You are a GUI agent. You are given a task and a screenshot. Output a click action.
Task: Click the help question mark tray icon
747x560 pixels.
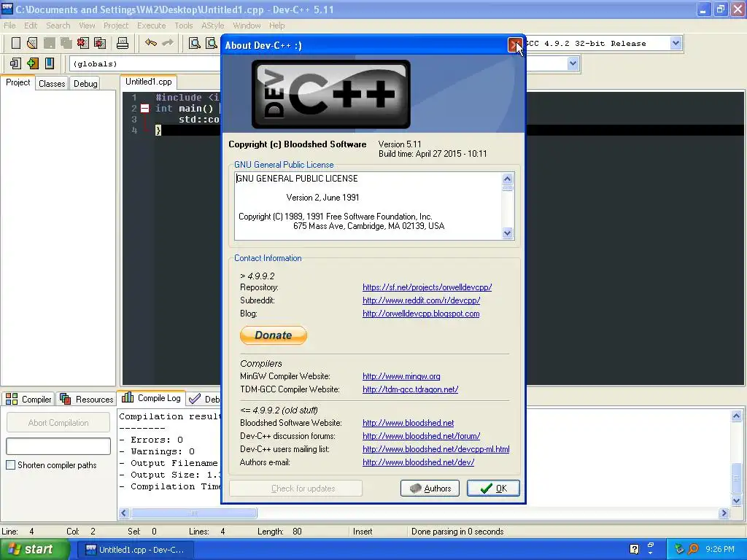pyautogui.click(x=634, y=549)
